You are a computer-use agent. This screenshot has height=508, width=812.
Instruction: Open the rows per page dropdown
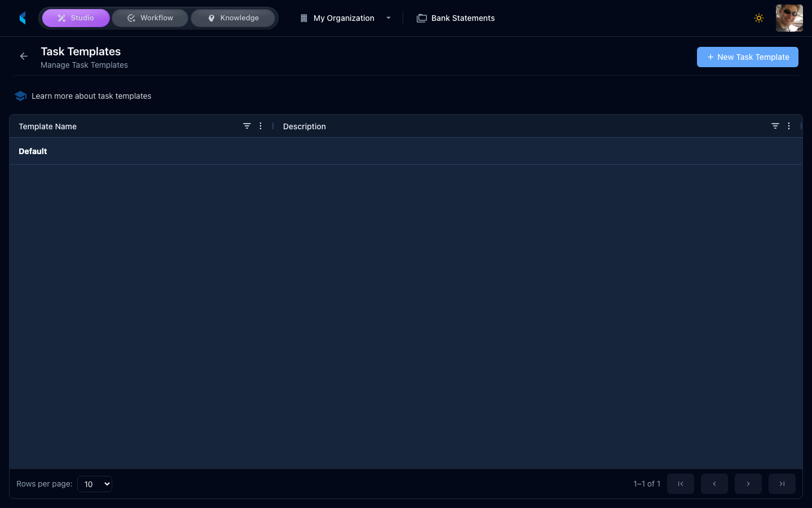coord(95,484)
